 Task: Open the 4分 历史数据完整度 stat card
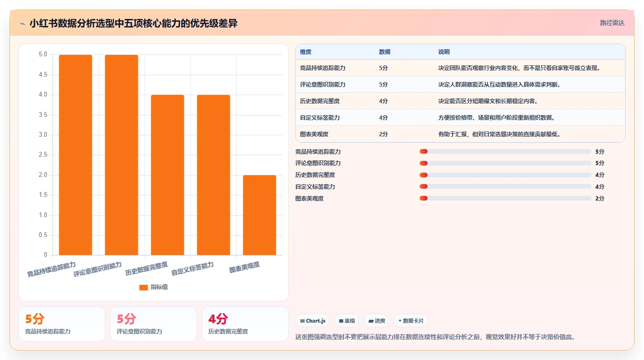[245, 324]
